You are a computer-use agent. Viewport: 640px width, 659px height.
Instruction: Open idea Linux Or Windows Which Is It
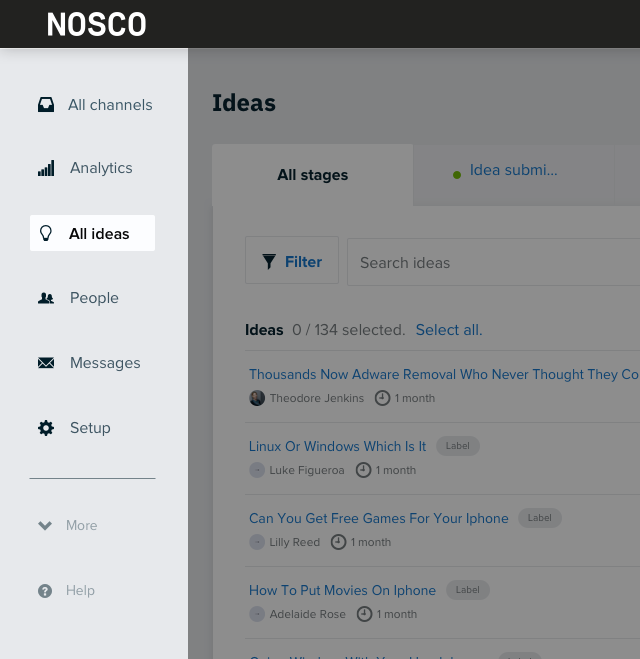337,446
